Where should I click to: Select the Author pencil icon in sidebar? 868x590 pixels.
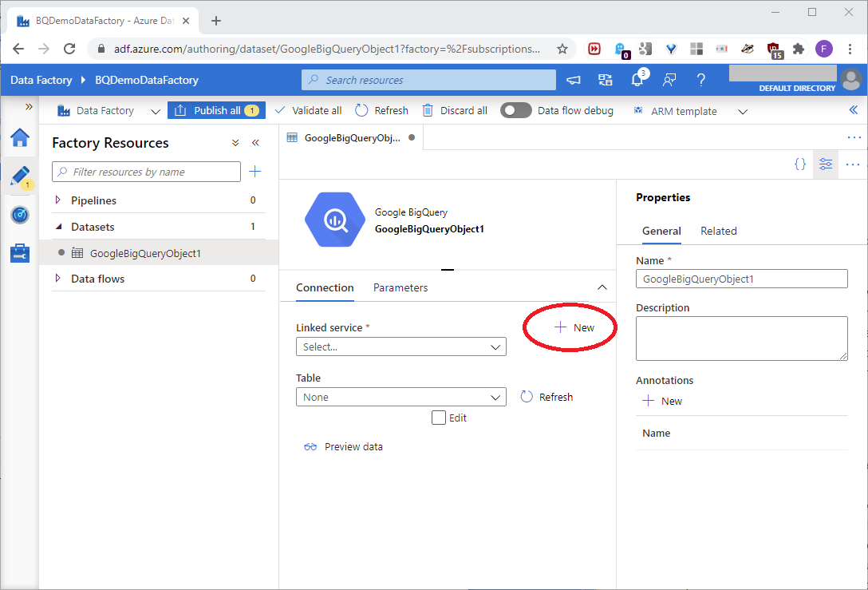(x=20, y=176)
